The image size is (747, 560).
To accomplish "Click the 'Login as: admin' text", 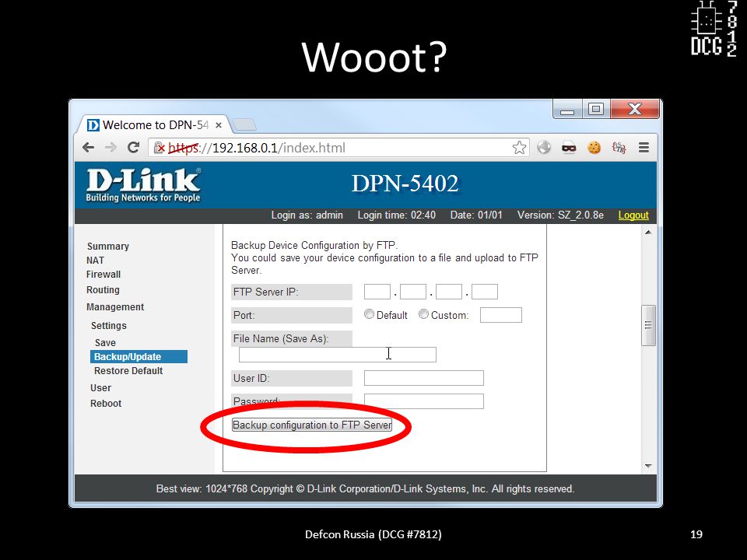I will coord(307,215).
